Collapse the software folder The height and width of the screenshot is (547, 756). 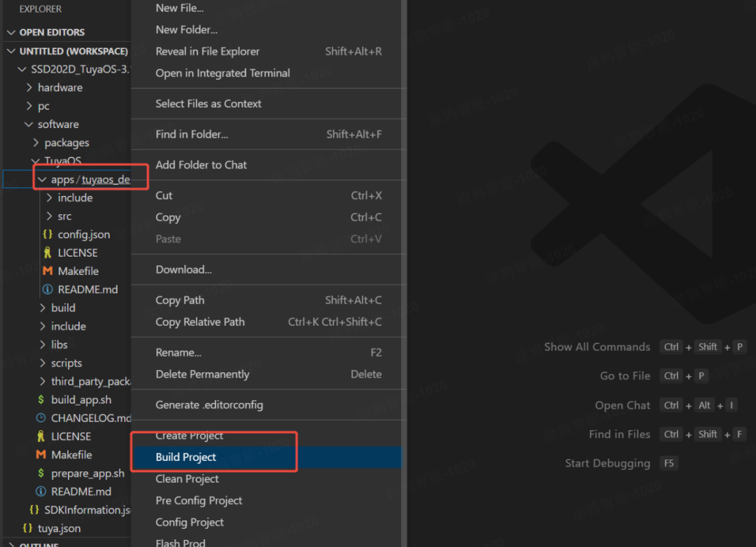point(29,125)
